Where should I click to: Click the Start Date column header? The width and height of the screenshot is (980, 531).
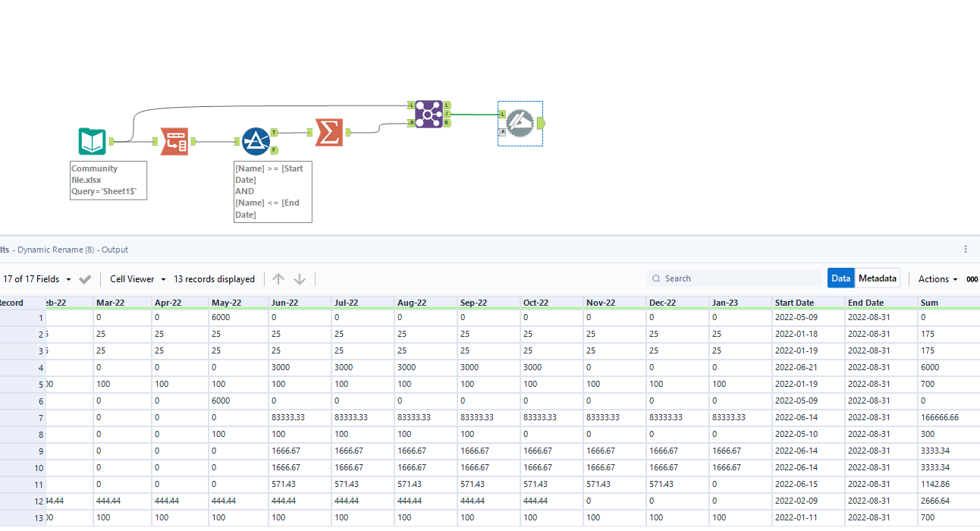coord(794,303)
